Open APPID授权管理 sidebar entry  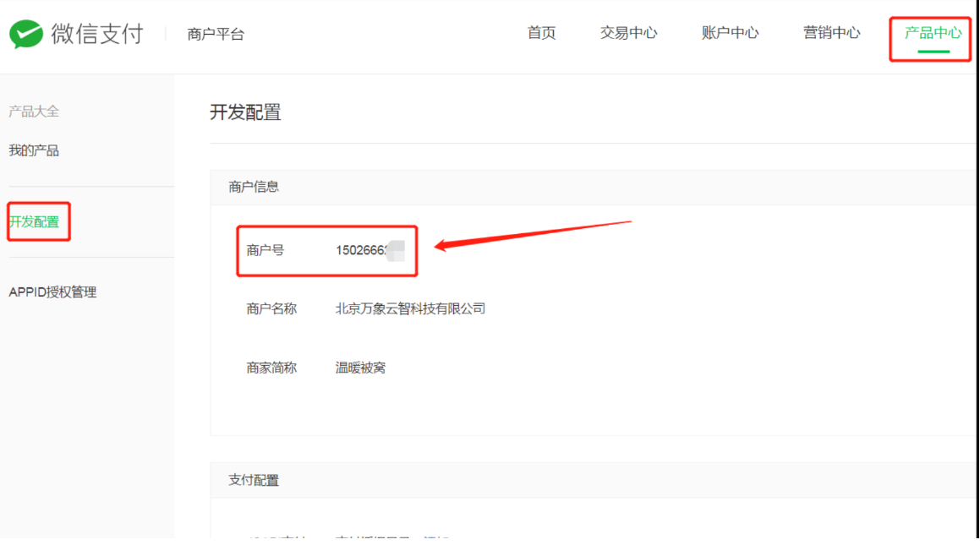pyautogui.click(x=52, y=292)
